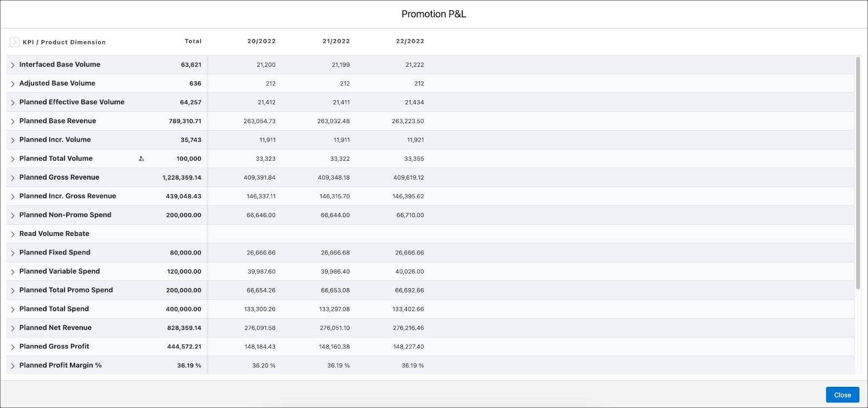Click the cell value 409,619.12
Screen dimensions: 868x408
409,177
